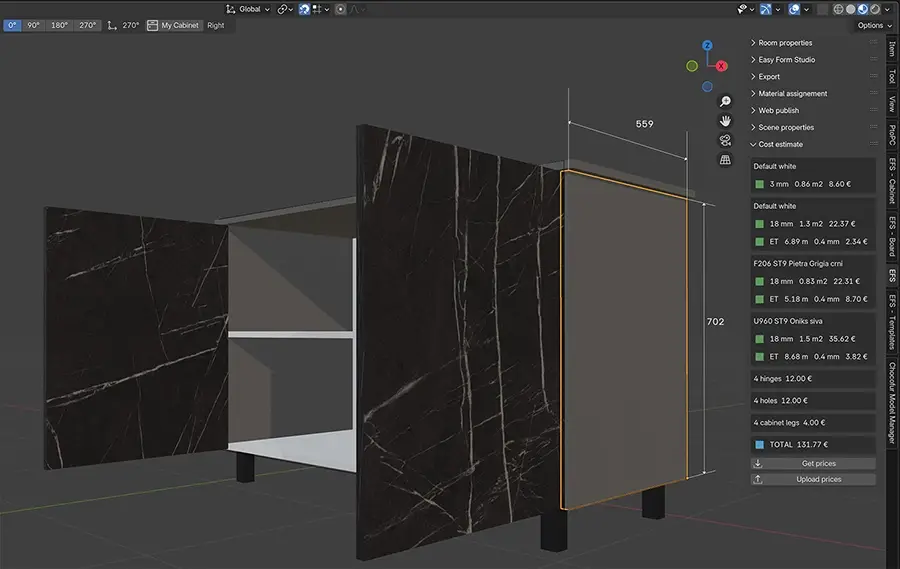
Task: Click the red X axis gizmo ball
Action: click(721, 65)
